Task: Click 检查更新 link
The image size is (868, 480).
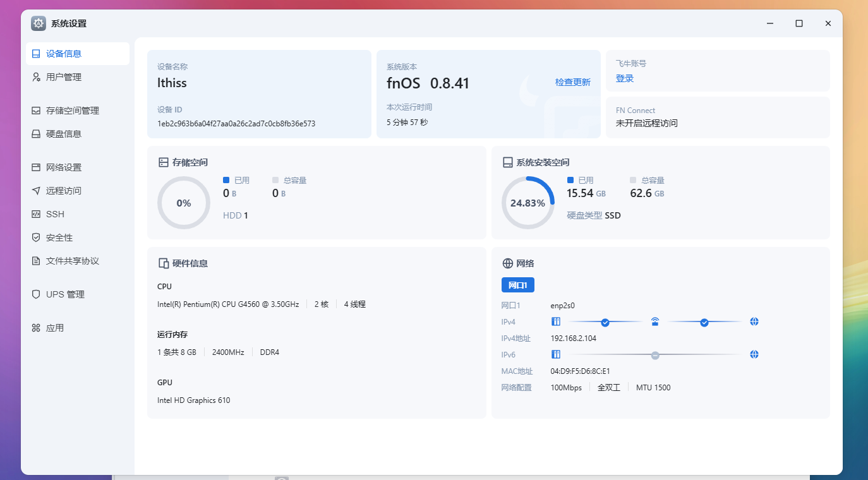Action: click(573, 82)
